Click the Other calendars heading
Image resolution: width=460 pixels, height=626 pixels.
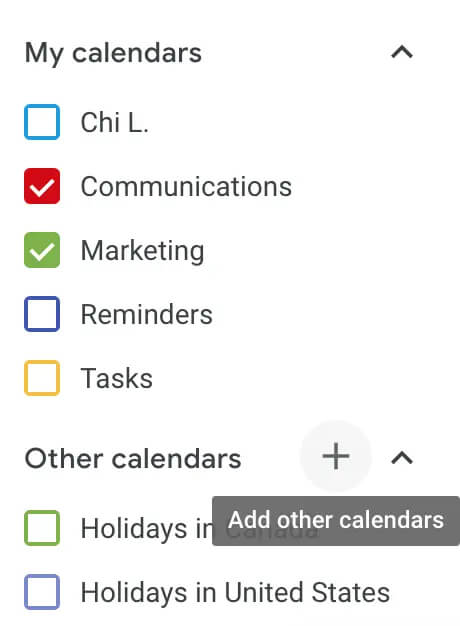click(133, 458)
